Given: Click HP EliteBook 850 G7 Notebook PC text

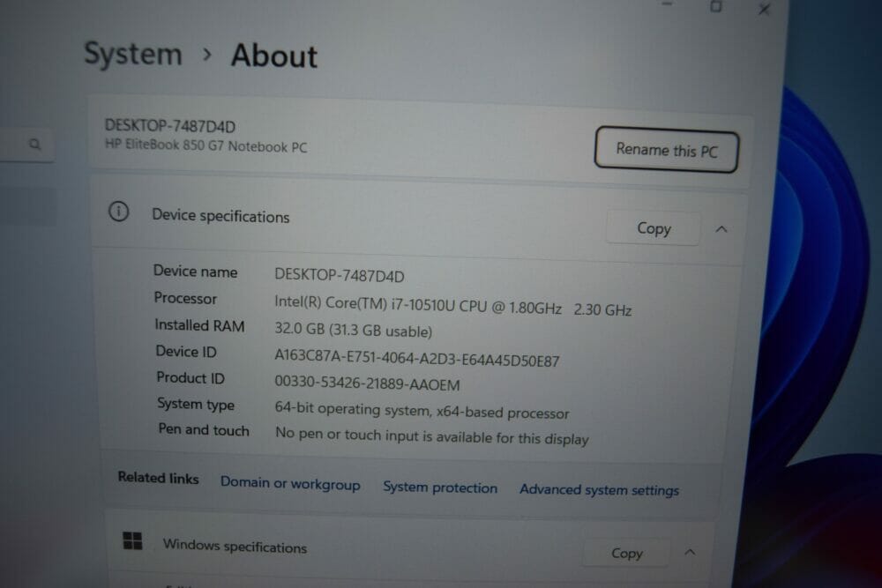Looking at the screenshot, I should (206, 145).
